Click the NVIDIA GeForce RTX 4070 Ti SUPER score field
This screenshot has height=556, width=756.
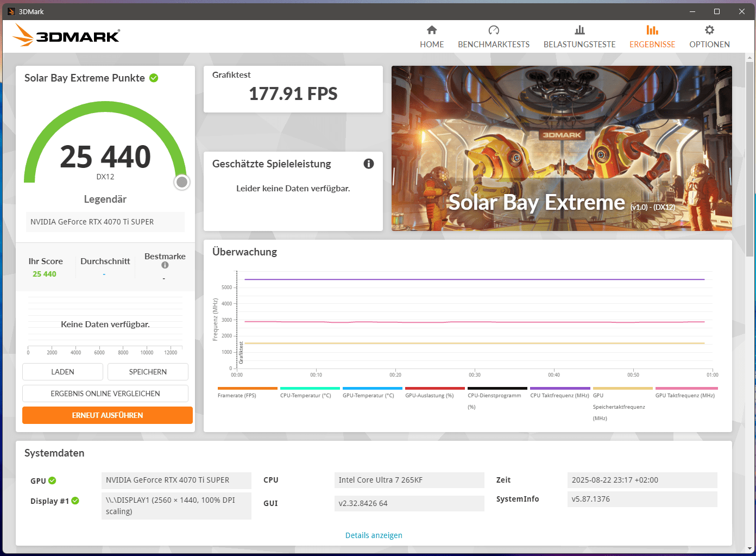pos(105,222)
